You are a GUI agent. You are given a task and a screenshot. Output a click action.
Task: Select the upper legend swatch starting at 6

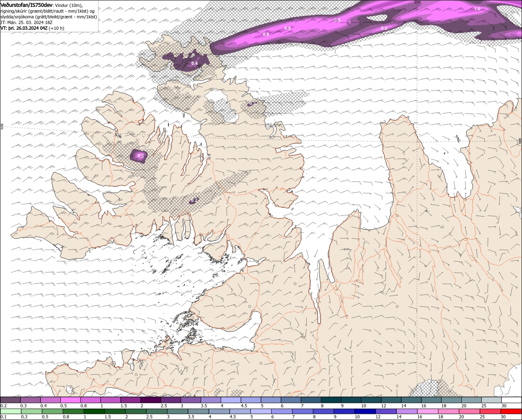[291, 400]
